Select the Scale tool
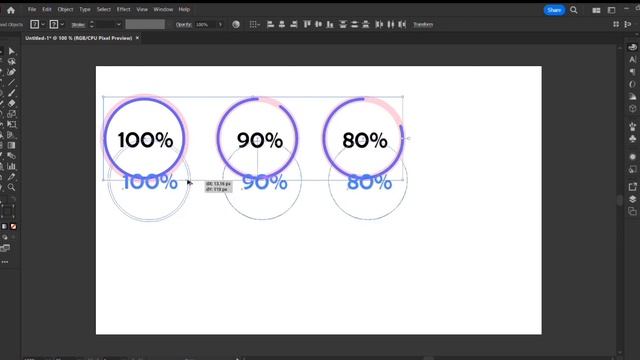 11,114
